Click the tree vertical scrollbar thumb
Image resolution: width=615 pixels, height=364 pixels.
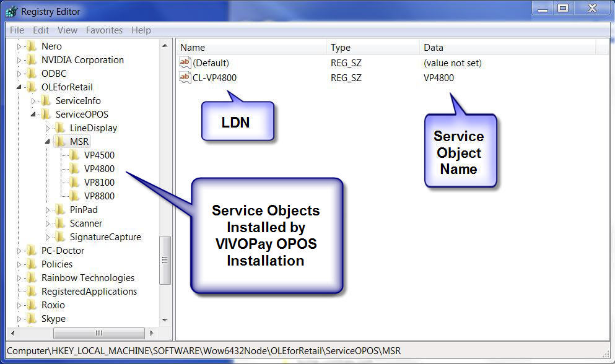click(x=165, y=260)
